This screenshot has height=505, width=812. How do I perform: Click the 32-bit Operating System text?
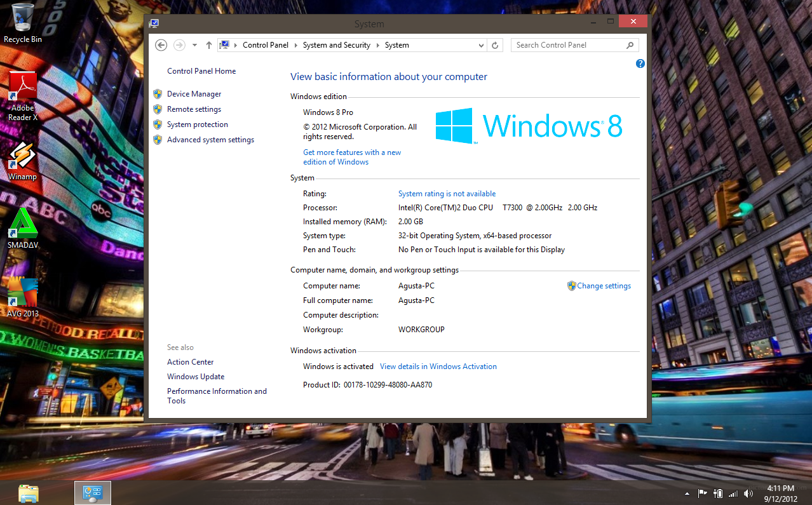pyautogui.click(x=475, y=236)
